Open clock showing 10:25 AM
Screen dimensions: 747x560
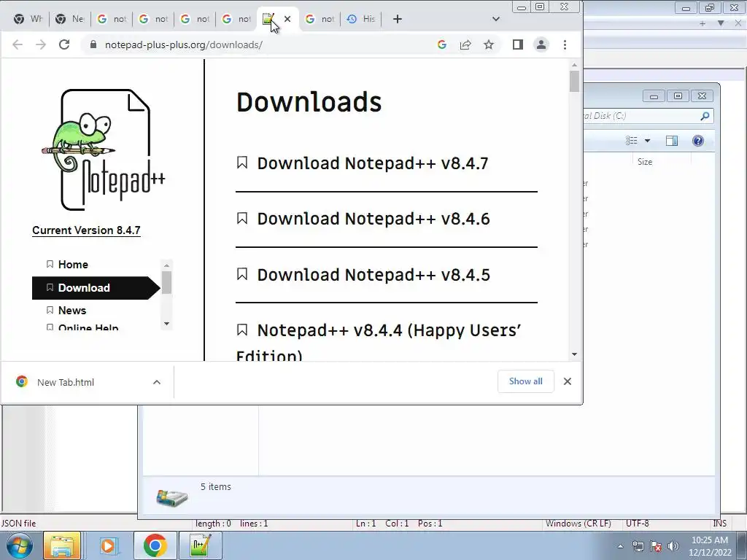pyautogui.click(x=710, y=546)
